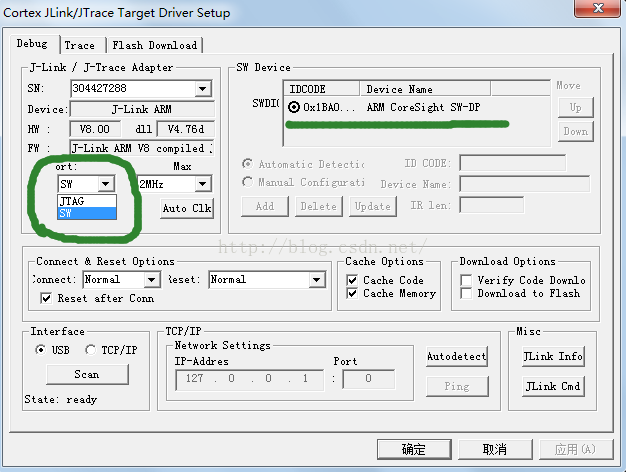Confirm with the 确定 button
This screenshot has width=626, height=472.
tap(414, 450)
